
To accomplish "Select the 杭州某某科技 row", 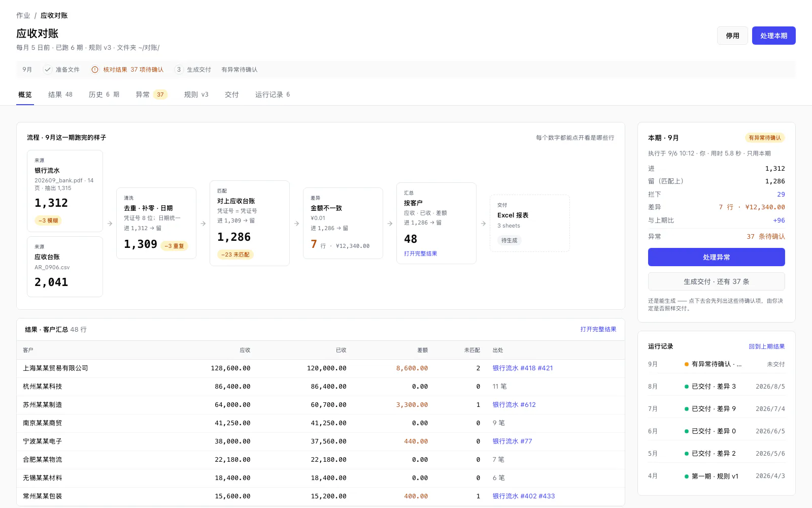I will tap(320, 387).
